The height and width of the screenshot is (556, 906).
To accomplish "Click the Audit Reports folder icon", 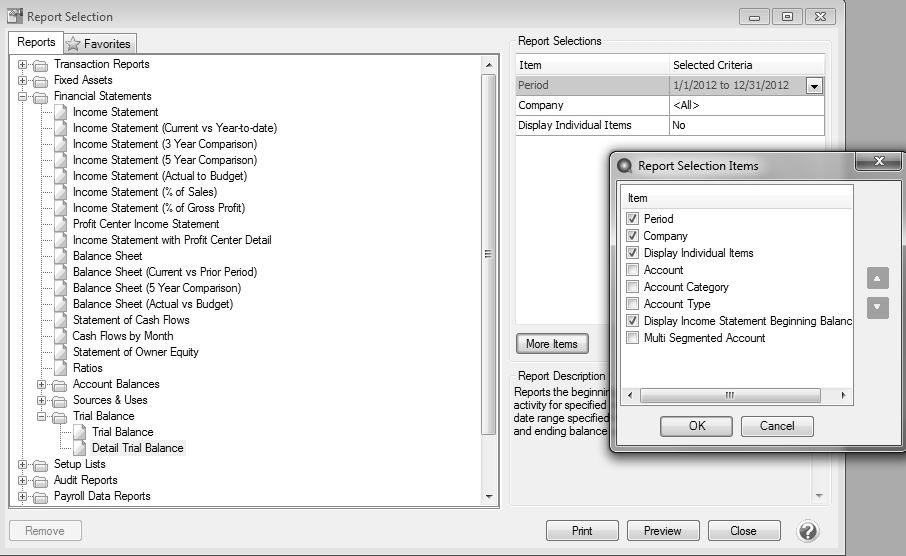I will [41, 480].
